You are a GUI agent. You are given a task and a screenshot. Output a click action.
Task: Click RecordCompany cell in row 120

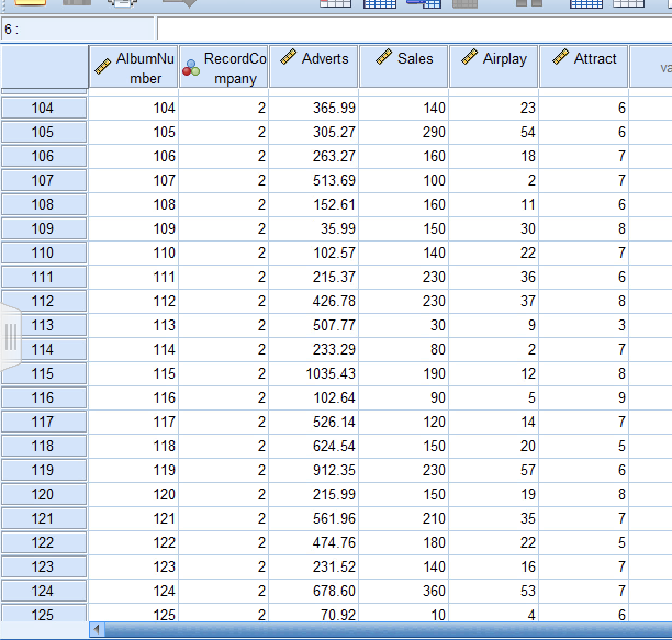click(223, 494)
